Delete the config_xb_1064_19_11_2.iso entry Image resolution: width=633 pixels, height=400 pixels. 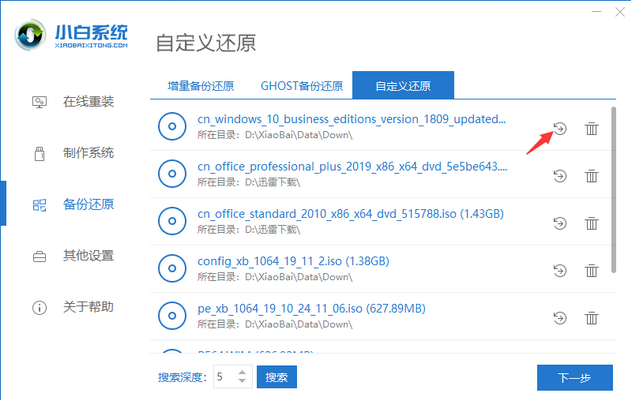[x=592, y=270]
